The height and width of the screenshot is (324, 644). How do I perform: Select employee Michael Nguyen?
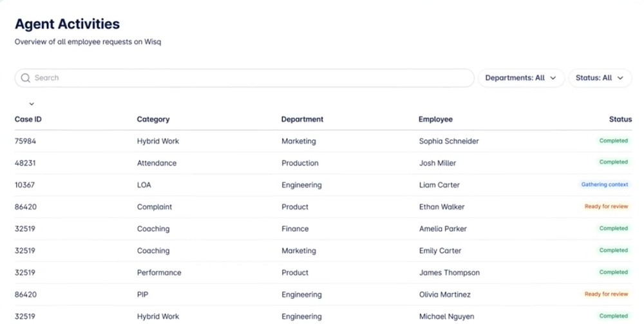(446, 317)
